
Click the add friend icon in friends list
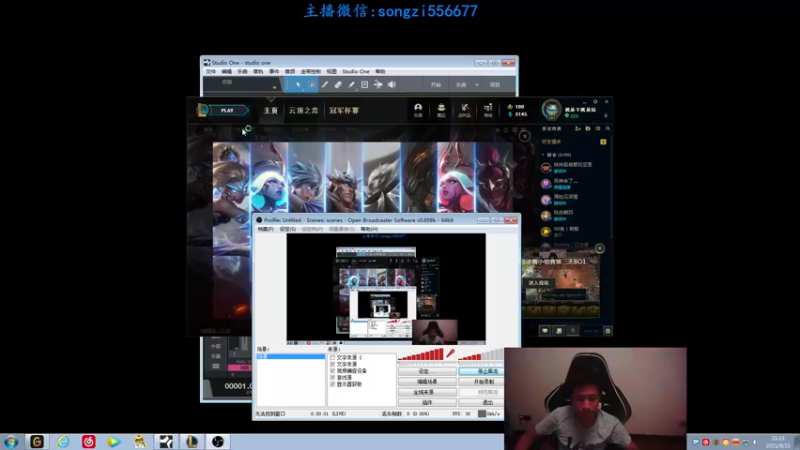point(578,129)
